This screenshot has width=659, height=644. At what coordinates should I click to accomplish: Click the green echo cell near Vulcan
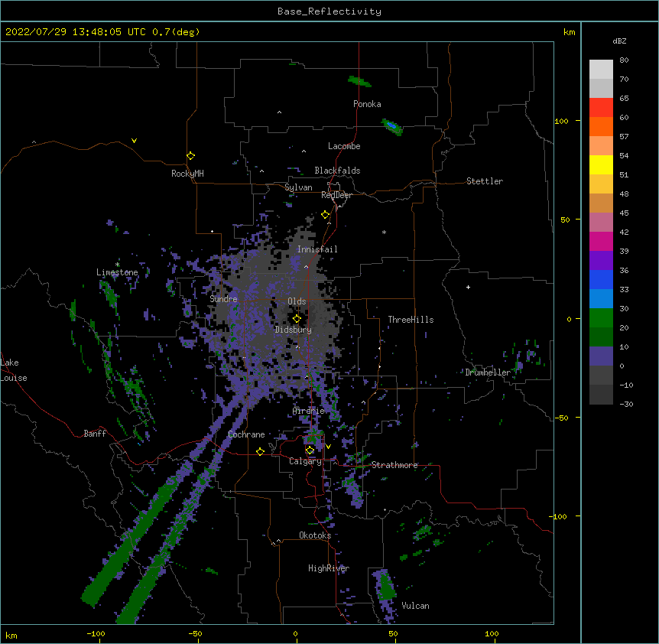pos(385,587)
